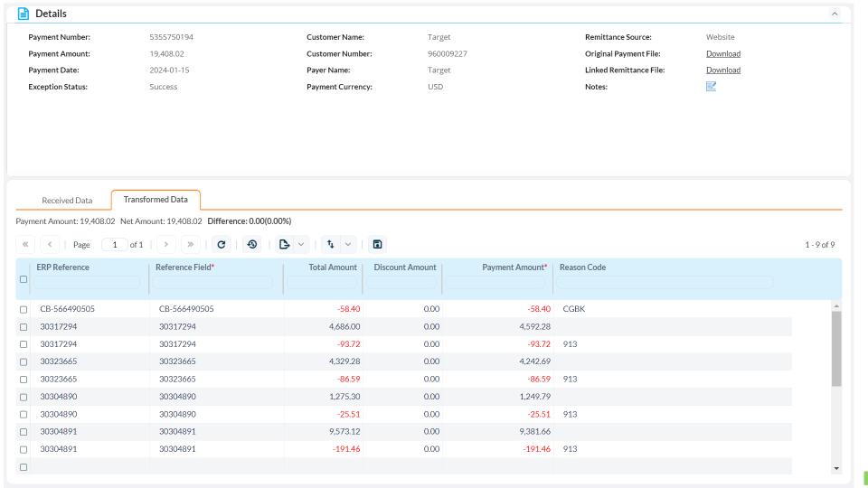The width and height of the screenshot is (868, 488).
Task: Open the Notes edit icon
Action: [711, 87]
